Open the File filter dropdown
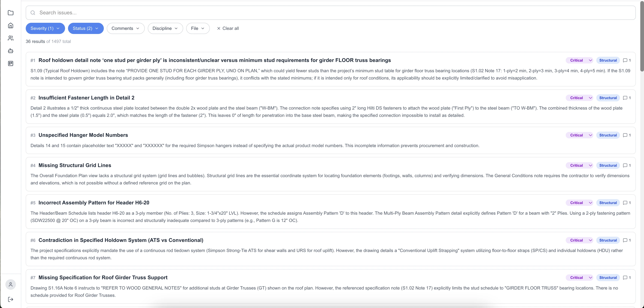The image size is (644, 308). [x=198, y=29]
